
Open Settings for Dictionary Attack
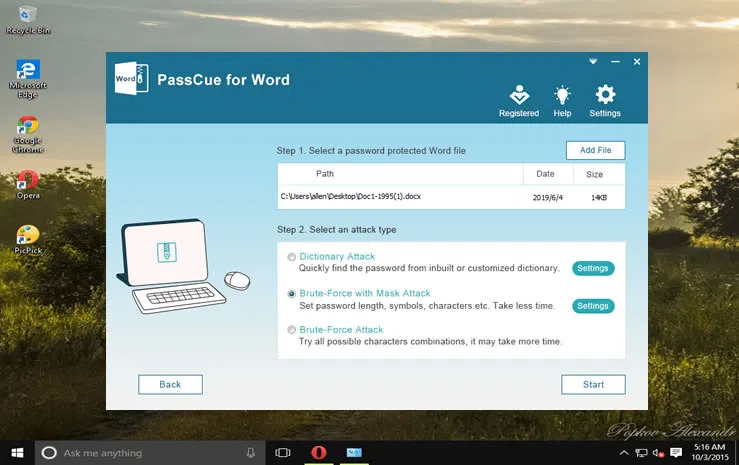point(593,268)
